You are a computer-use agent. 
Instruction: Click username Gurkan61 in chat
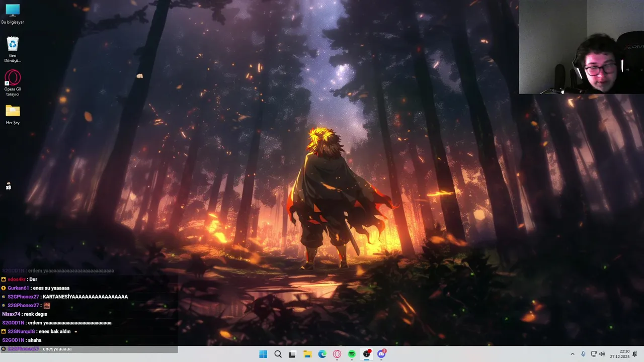19,288
